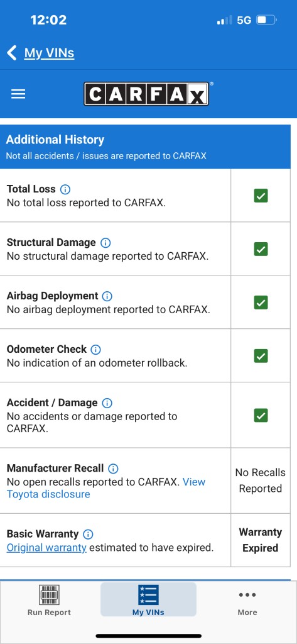
Task: Tap the Manufacturer Recall info icon
Action: (113, 469)
